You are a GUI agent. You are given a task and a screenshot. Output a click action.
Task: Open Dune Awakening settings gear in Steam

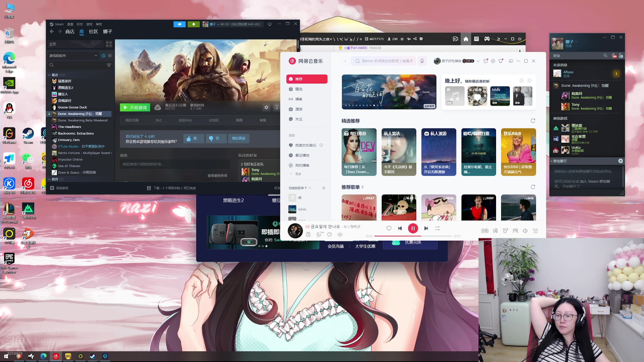point(266,107)
